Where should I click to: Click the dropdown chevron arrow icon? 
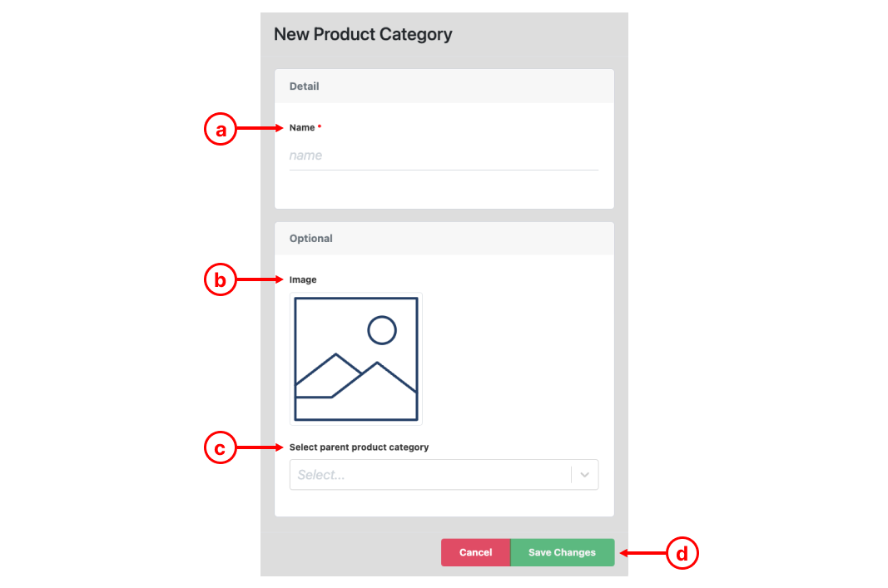pos(584,475)
